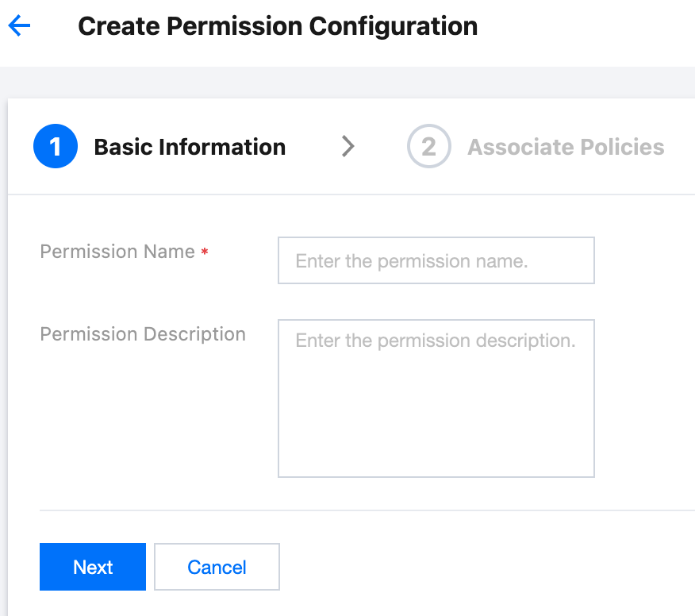Click the empty lower area of the description box
The width and height of the screenshot is (695, 616).
436,429
